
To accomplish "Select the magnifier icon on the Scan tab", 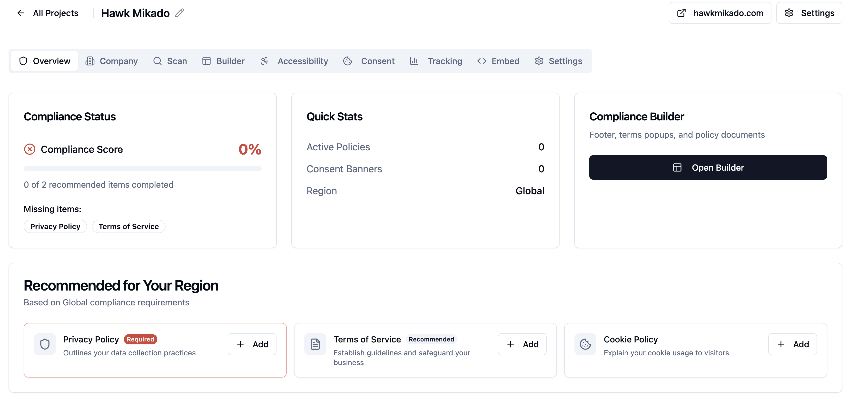I will [157, 61].
